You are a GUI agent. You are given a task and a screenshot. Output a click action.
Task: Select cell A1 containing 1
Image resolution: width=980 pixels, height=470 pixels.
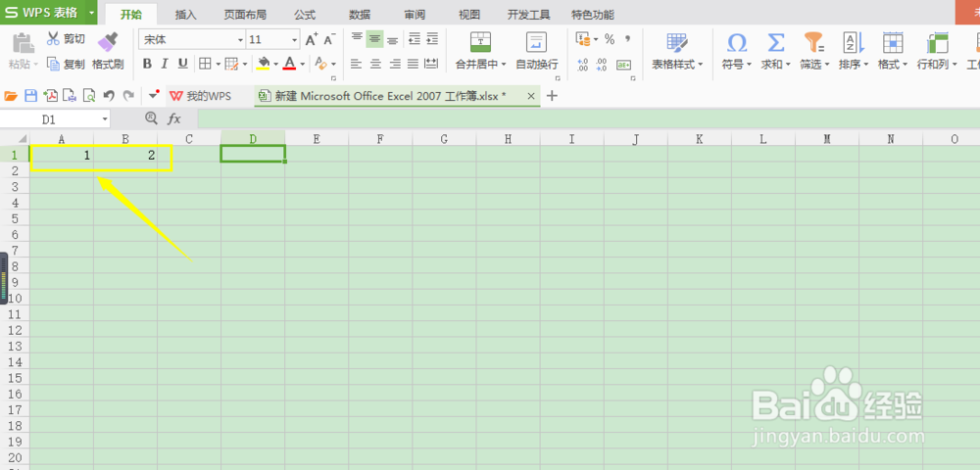pos(62,154)
